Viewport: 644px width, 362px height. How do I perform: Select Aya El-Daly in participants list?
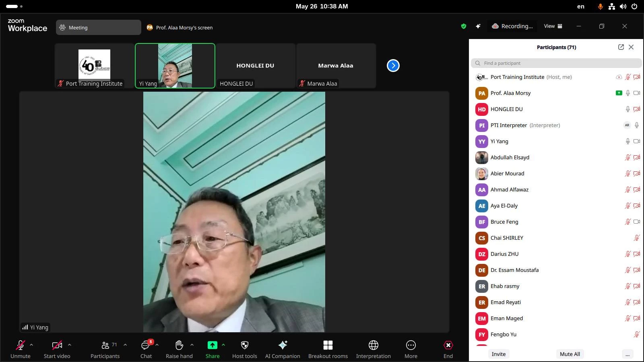[556, 206]
